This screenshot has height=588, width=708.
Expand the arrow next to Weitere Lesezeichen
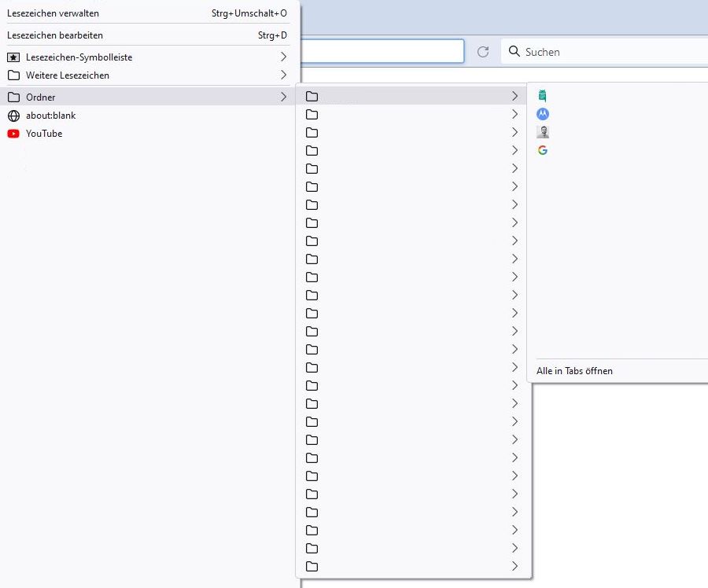[x=283, y=75]
